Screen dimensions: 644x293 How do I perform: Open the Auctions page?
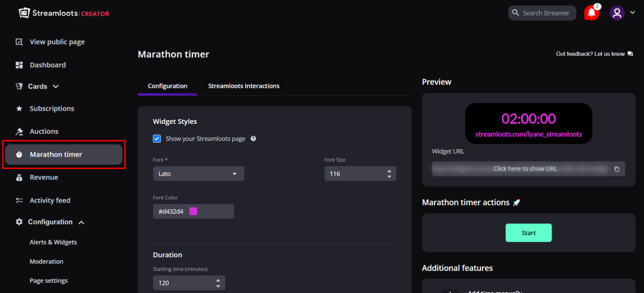pos(44,131)
